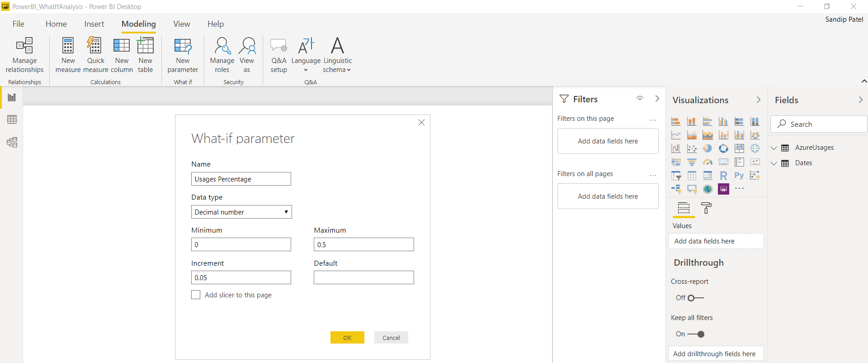Open the Language dropdown

(x=306, y=55)
